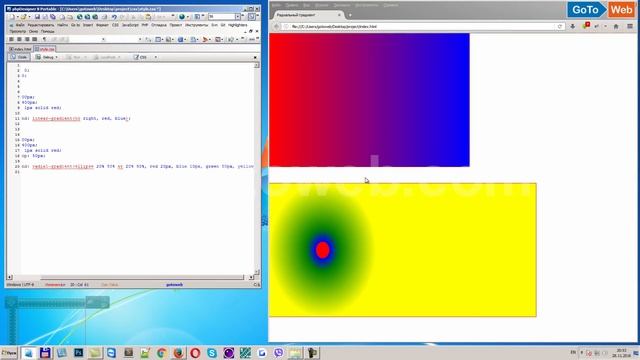The width and height of the screenshot is (640, 360).
Task: Click the horizontal scrollbar in the code editor
Action: tap(142, 277)
